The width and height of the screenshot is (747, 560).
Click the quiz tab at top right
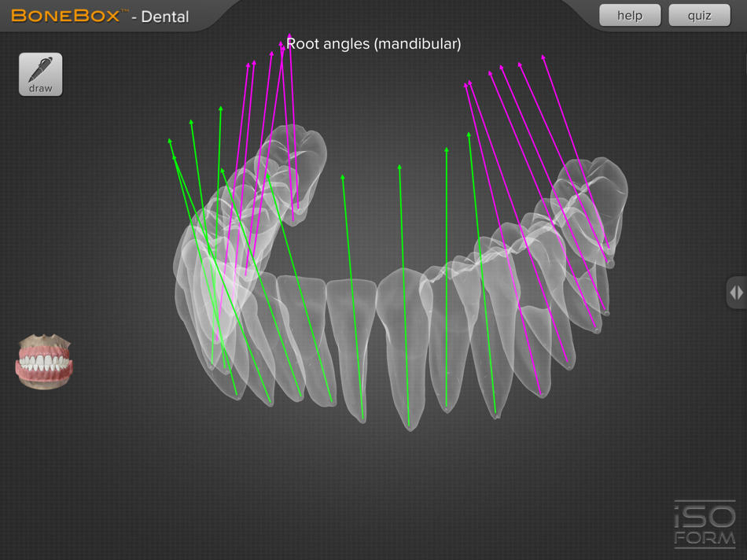pyautogui.click(x=698, y=14)
